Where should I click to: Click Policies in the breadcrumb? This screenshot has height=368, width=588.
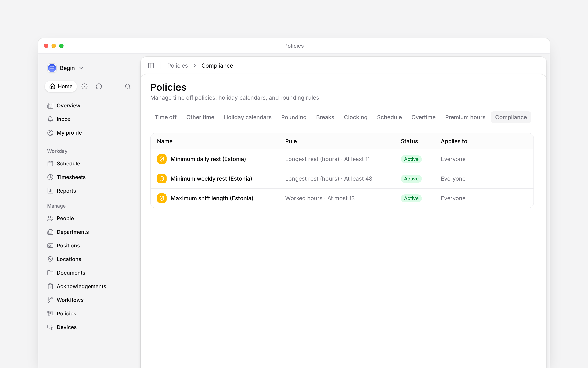pos(177,66)
